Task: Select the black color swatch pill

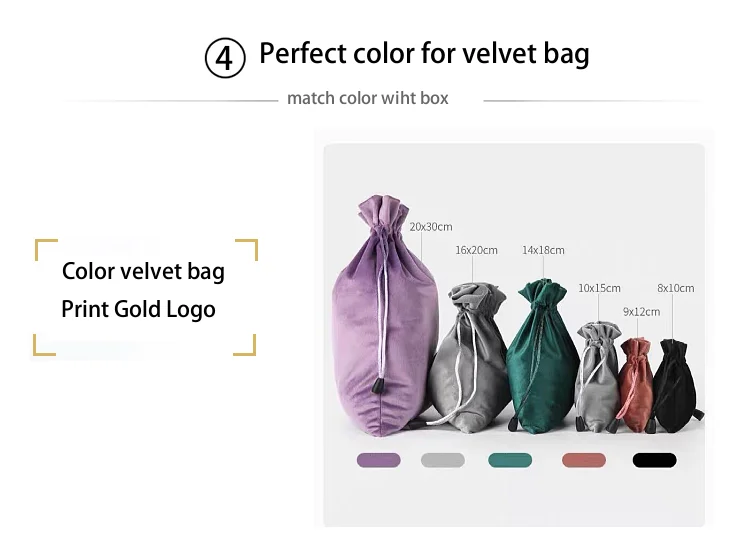Action: click(654, 460)
